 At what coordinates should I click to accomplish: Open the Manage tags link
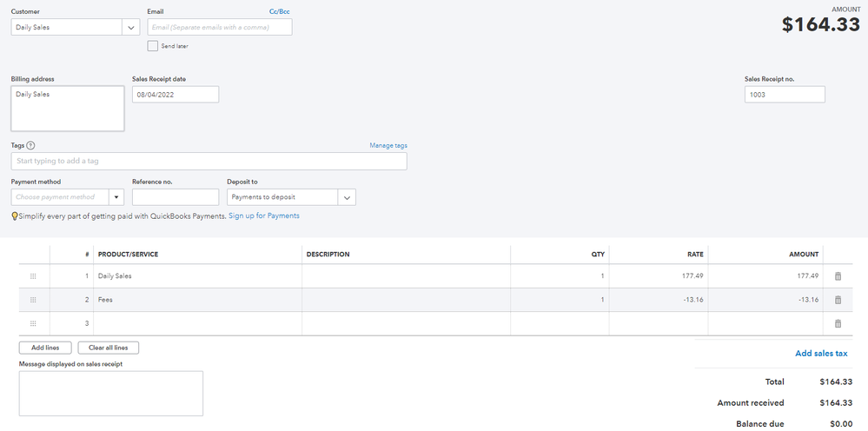[x=388, y=145]
